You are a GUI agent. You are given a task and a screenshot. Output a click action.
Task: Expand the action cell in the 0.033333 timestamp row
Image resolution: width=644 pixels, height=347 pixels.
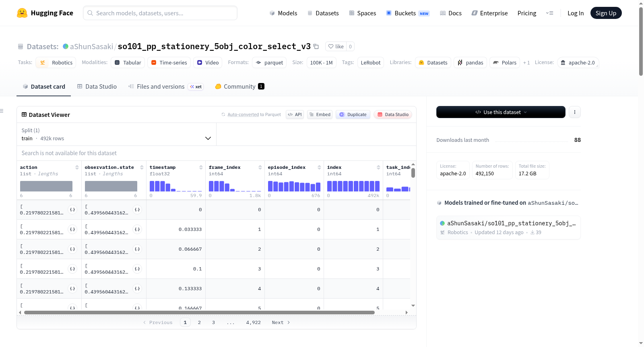tap(72, 229)
